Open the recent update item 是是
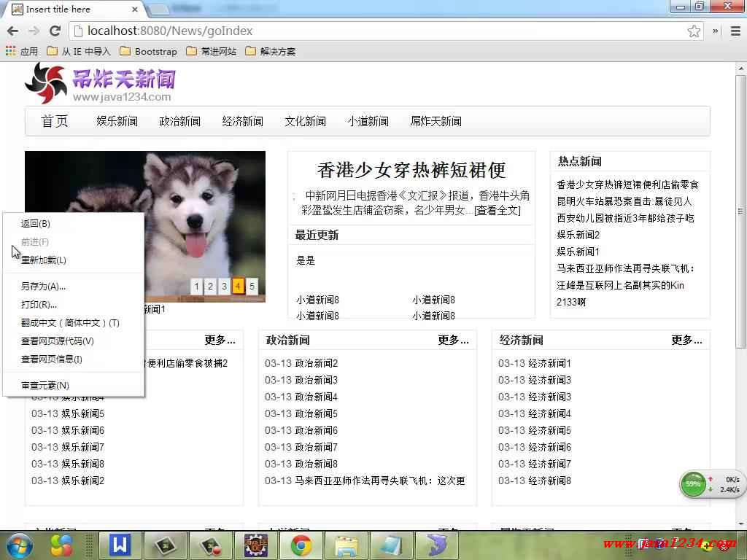The image size is (747, 560). [306, 260]
